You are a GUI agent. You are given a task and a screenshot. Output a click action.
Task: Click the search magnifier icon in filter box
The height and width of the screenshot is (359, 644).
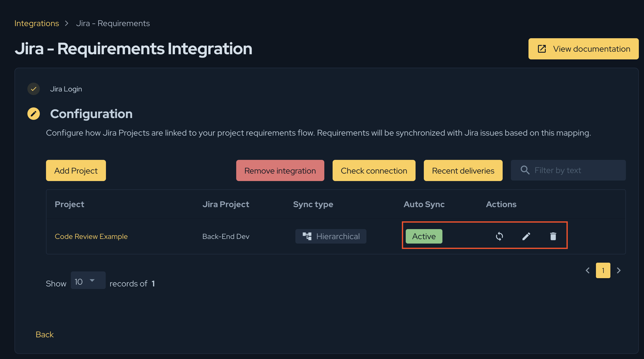point(525,170)
